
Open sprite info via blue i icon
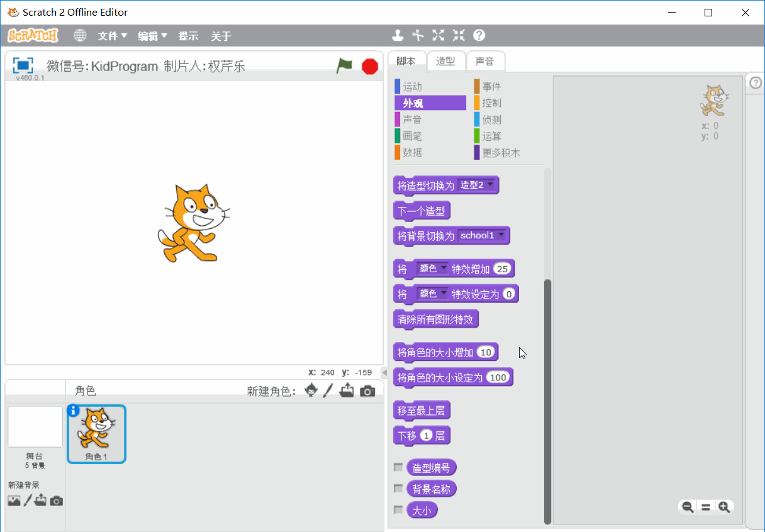(73, 411)
